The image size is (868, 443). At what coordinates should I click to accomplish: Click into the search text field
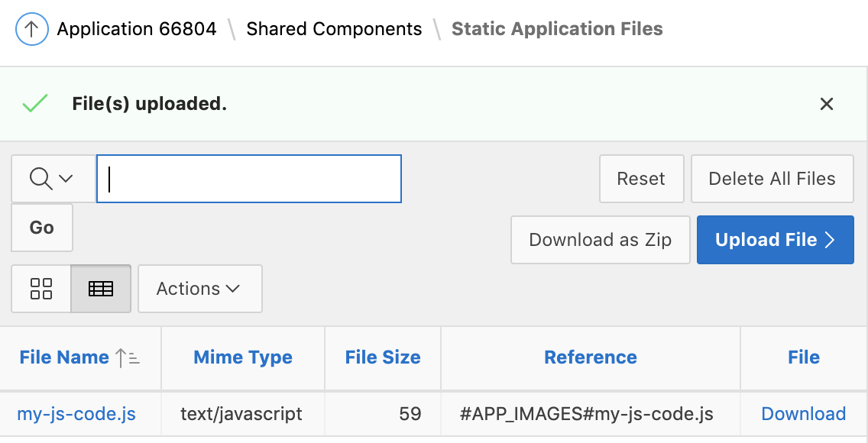point(248,179)
